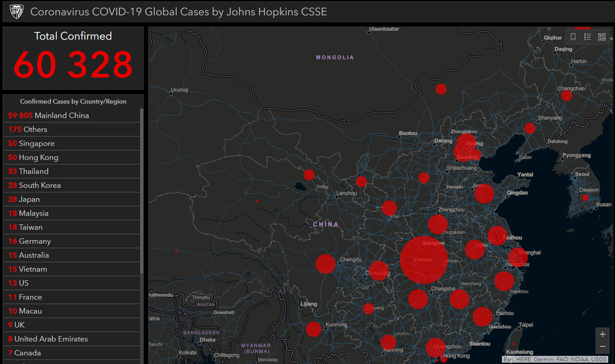This screenshot has width=615, height=364.
Task: Zoom in with the plus button
Action: click(x=603, y=334)
